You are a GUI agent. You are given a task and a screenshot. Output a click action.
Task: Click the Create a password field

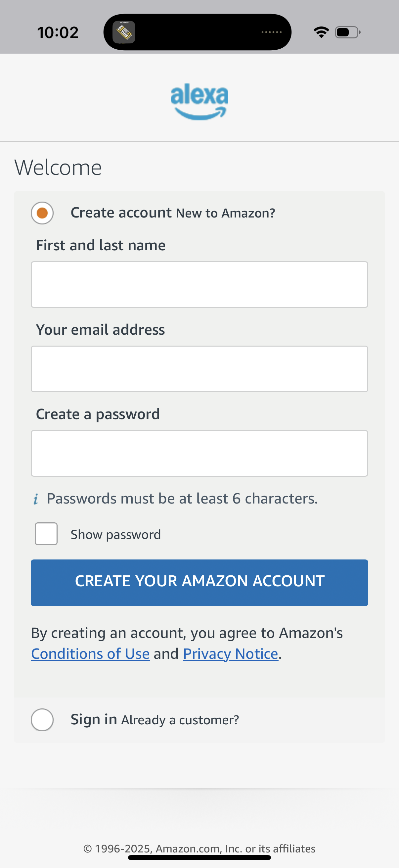(199, 453)
